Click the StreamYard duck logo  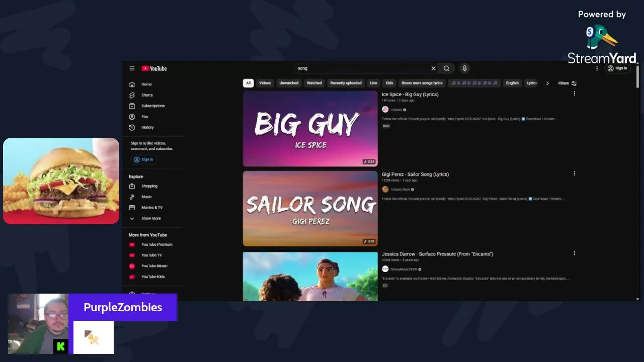point(602,38)
